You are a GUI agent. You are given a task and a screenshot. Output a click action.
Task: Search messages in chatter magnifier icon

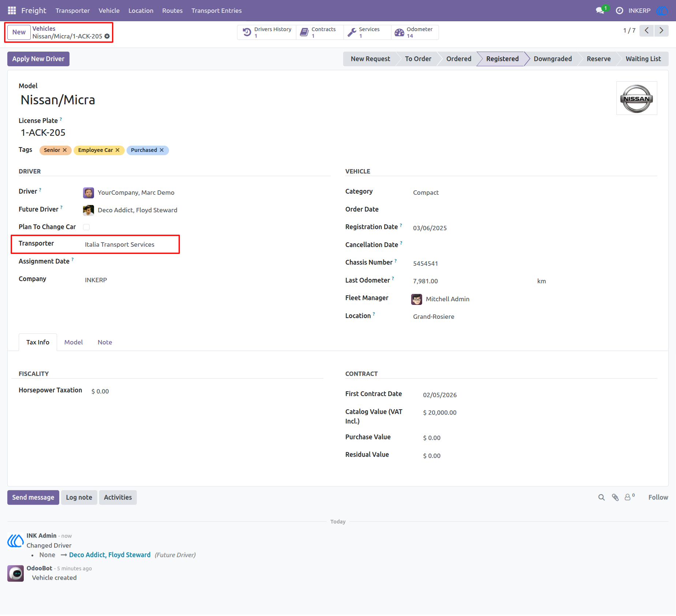click(601, 497)
